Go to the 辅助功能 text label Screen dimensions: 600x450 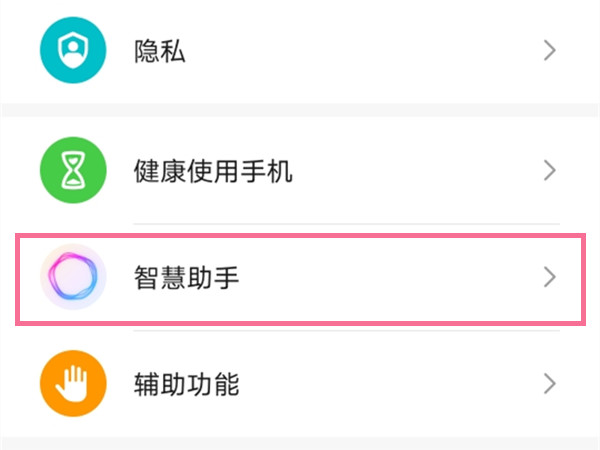(187, 382)
